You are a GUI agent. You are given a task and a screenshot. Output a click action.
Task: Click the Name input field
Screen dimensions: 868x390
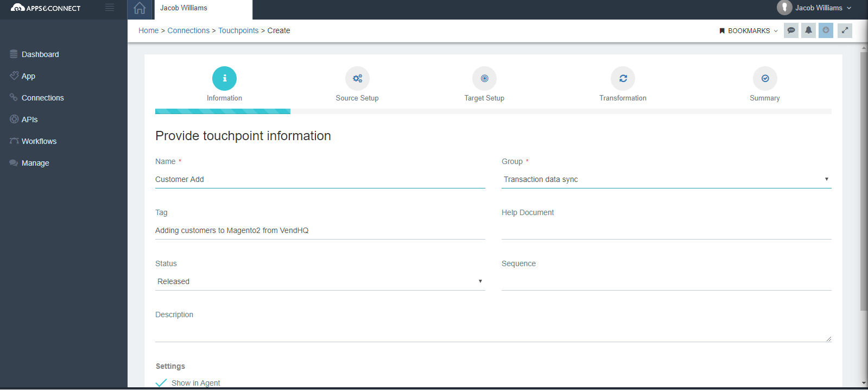coord(320,179)
